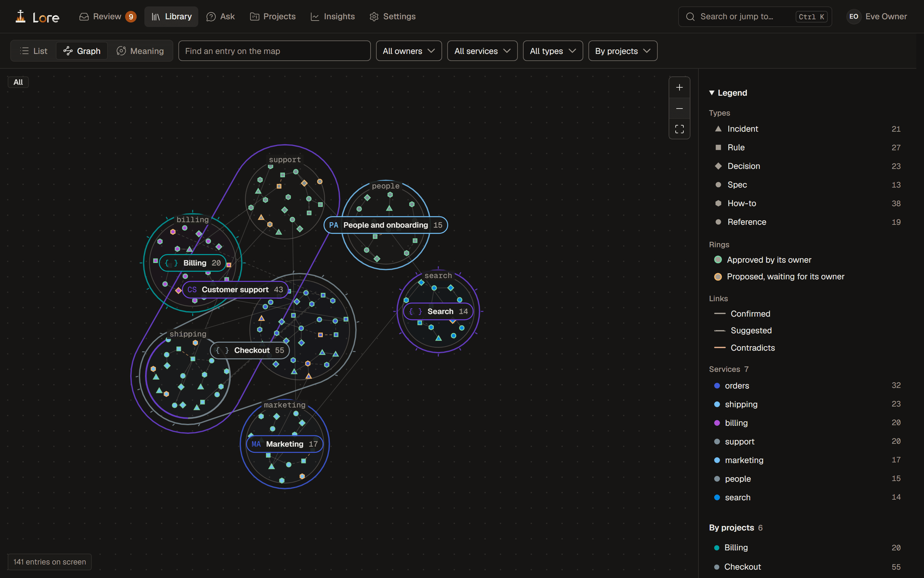Open the Review inbox tab
The width and height of the screenshot is (924, 578).
(x=107, y=16)
